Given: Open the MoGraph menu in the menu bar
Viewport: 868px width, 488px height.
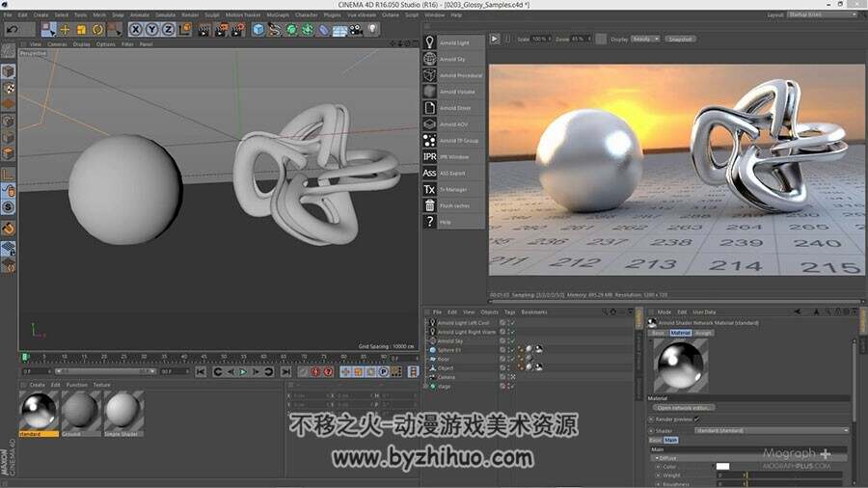Looking at the screenshot, I should [278, 14].
